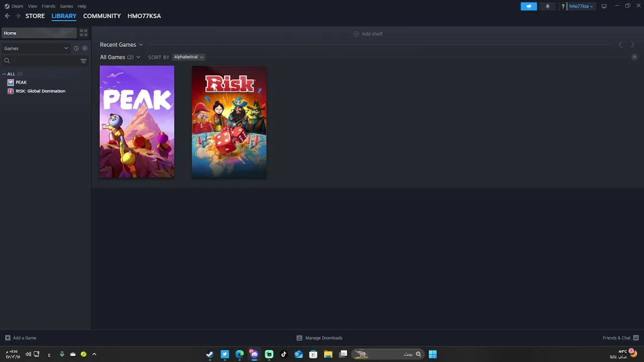The image size is (644, 362).
Task: Select RISK: Global Domination in list
Action: click(40, 91)
